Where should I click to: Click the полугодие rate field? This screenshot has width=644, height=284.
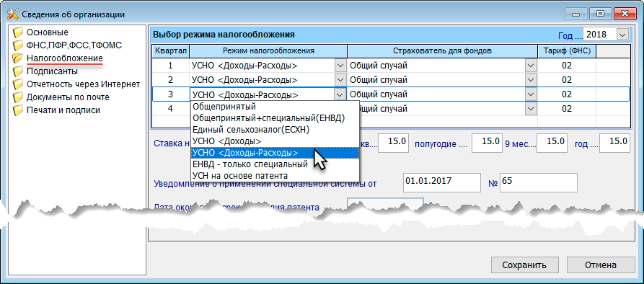click(x=487, y=143)
